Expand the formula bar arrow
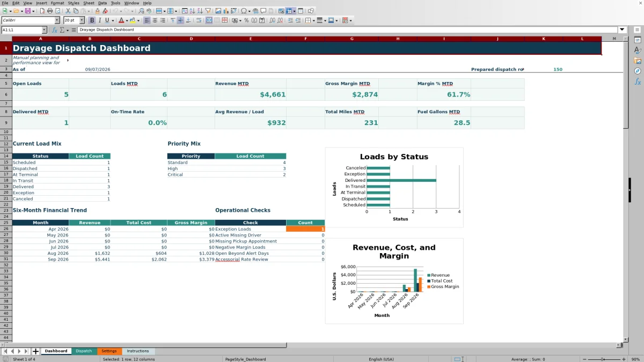Image resolution: width=644 pixels, height=362 pixels. (x=623, y=30)
